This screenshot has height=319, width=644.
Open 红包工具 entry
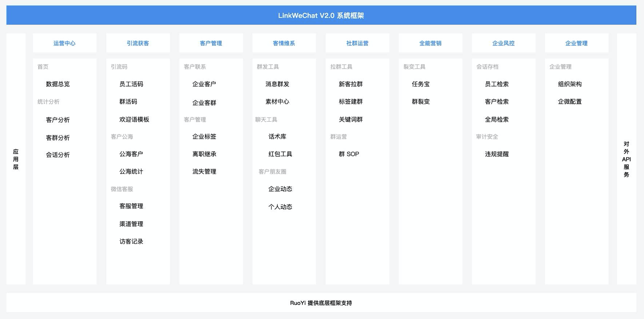point(281,154)
